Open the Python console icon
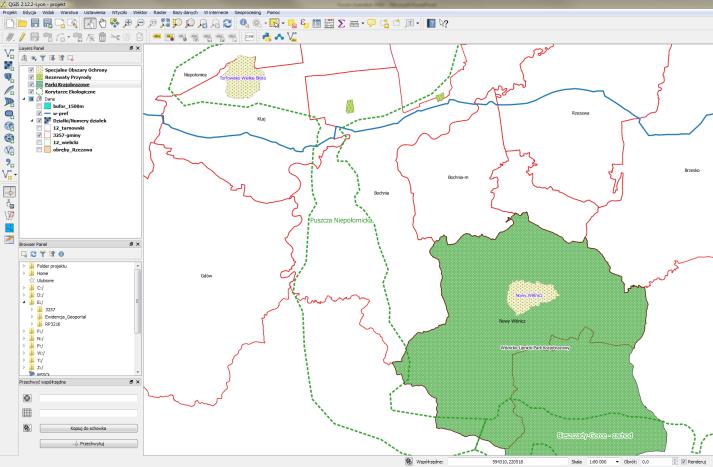The width and height of the screenshot is (713, 467). (266, 37)
